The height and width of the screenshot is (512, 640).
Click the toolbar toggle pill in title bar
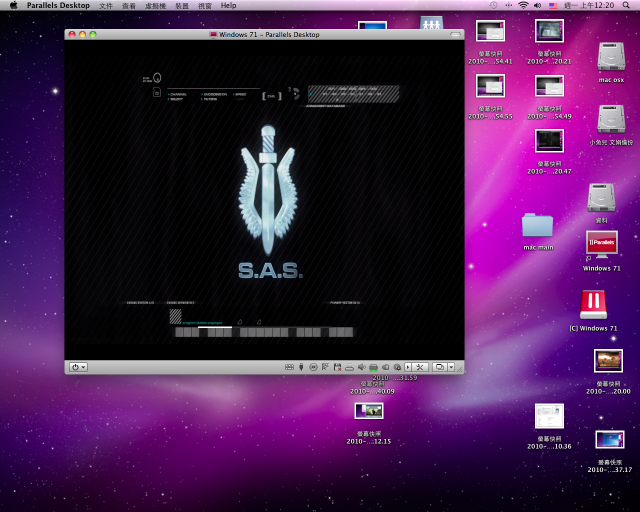(x=455, y=35)
